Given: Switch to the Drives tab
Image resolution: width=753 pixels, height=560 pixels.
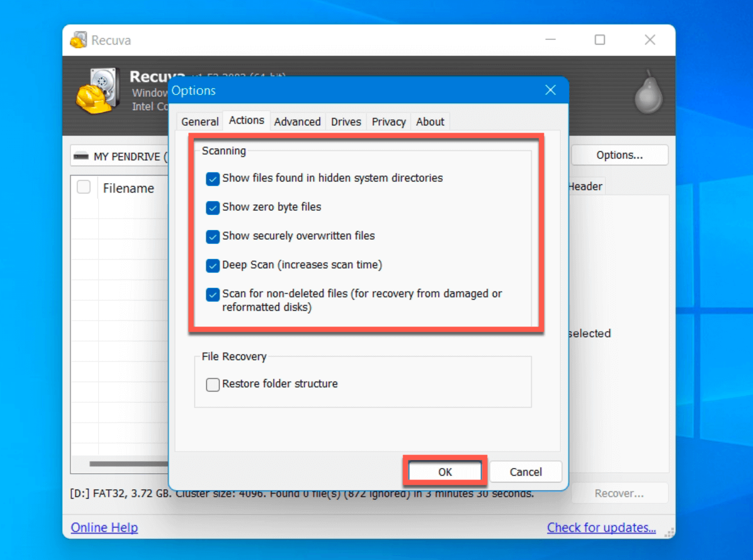Looking at the screenshot, I should 346,122.
